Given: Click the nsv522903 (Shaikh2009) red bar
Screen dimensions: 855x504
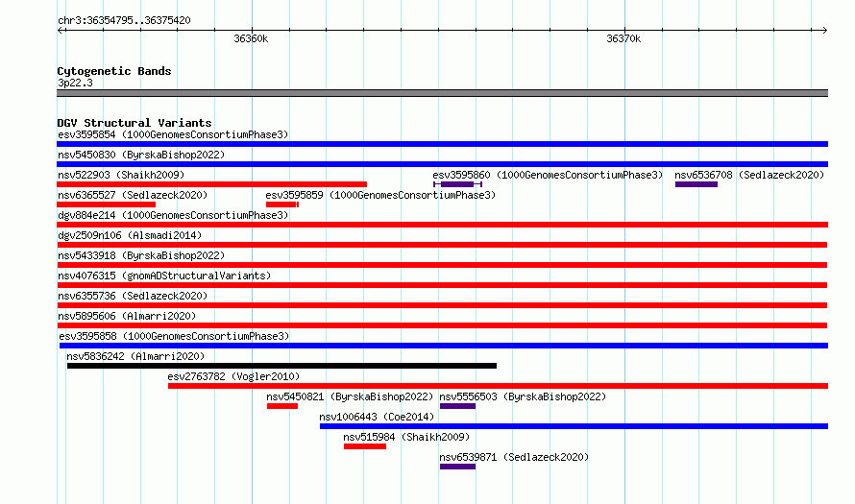Looking at the screenshot, I should (x=211, y=184).
